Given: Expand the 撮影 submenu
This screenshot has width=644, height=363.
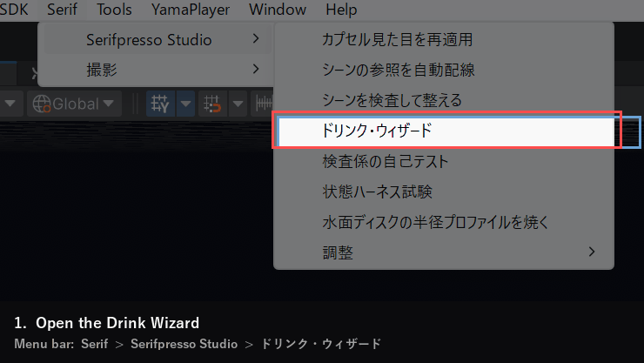Looking at the screenshot, I should coord(158,70).
